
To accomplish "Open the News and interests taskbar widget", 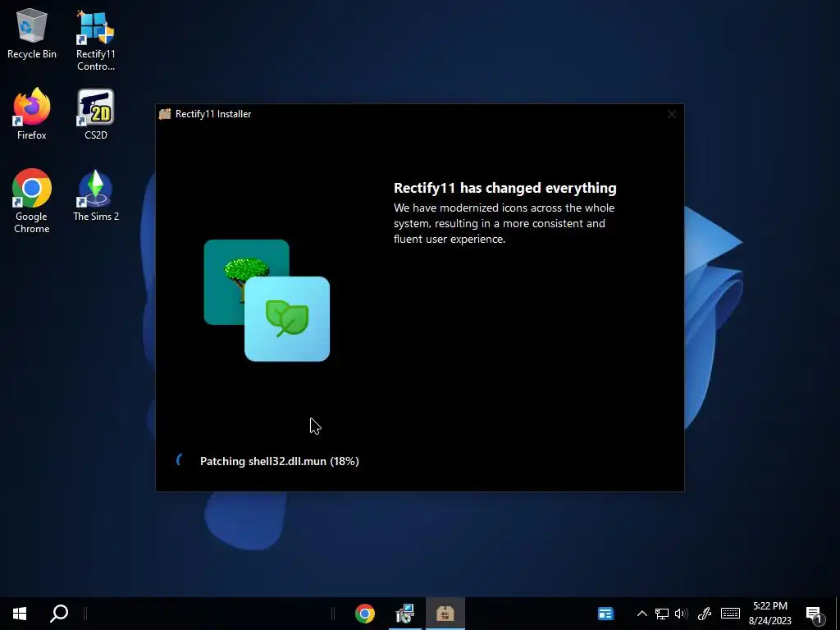I will point(605,614).
